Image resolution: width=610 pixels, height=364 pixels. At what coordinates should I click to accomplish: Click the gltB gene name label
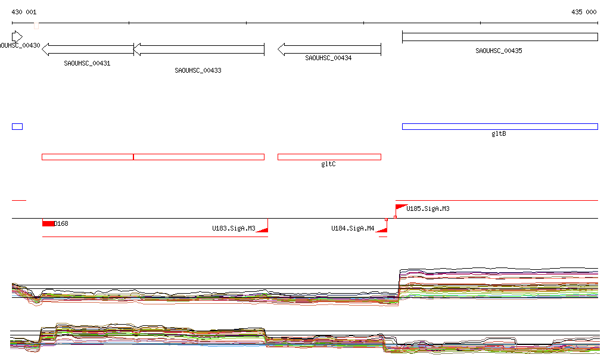pyautogui.click(x=499, y=134)
